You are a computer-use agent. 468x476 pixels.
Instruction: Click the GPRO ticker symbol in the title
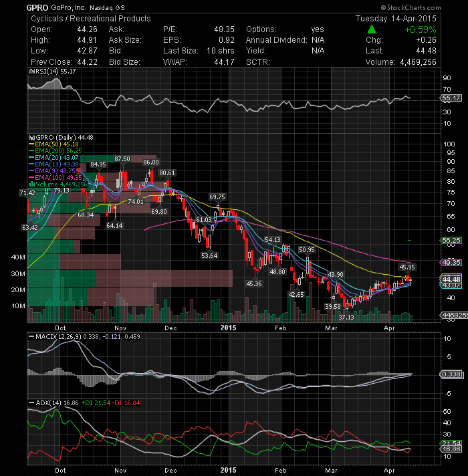[37, 7]
